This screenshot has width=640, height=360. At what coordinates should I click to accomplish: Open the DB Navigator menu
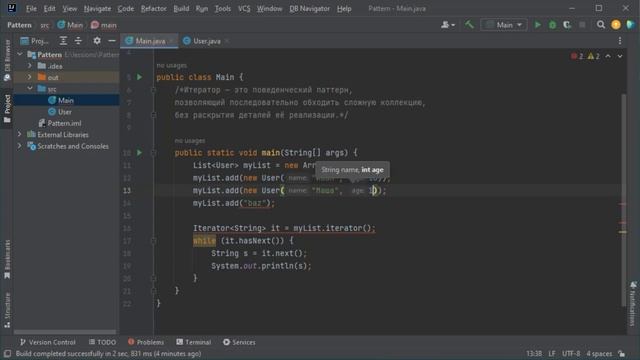click(309, 9)
